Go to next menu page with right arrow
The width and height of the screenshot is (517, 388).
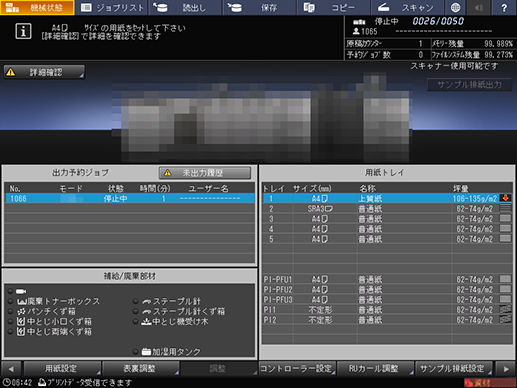point(506,369)
